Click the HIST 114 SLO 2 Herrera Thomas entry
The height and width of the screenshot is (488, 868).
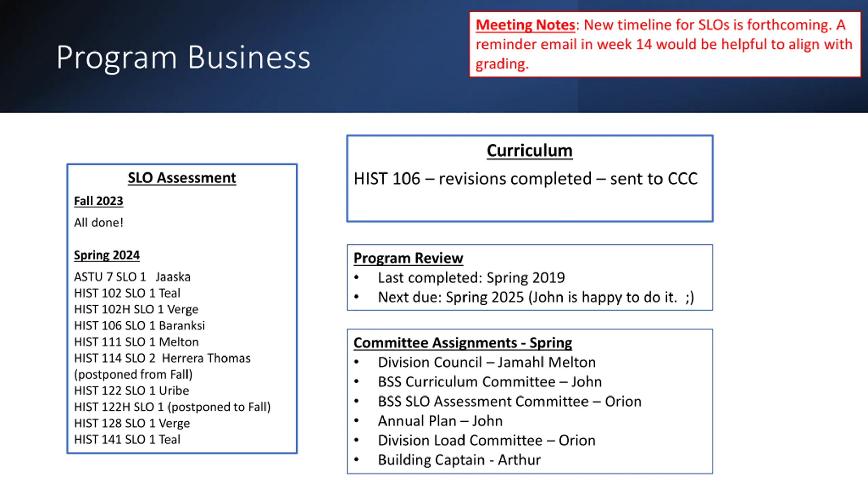tap(162, 359)
